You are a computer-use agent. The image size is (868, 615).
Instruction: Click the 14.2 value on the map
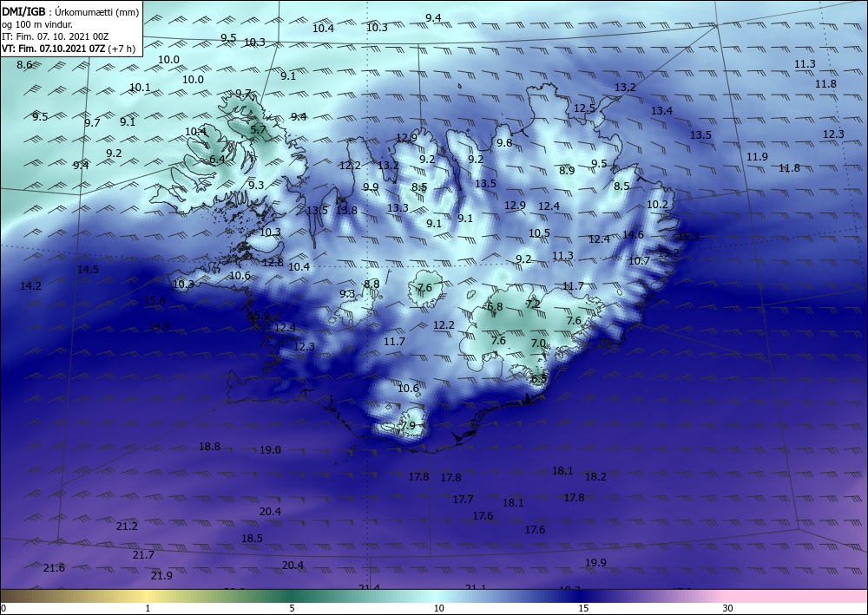click(x=30, y=286)
